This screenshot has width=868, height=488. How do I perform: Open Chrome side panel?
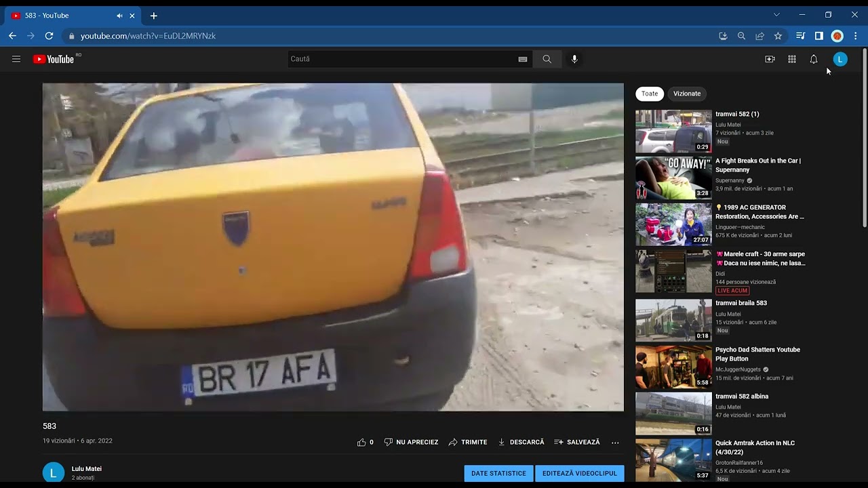819,36
